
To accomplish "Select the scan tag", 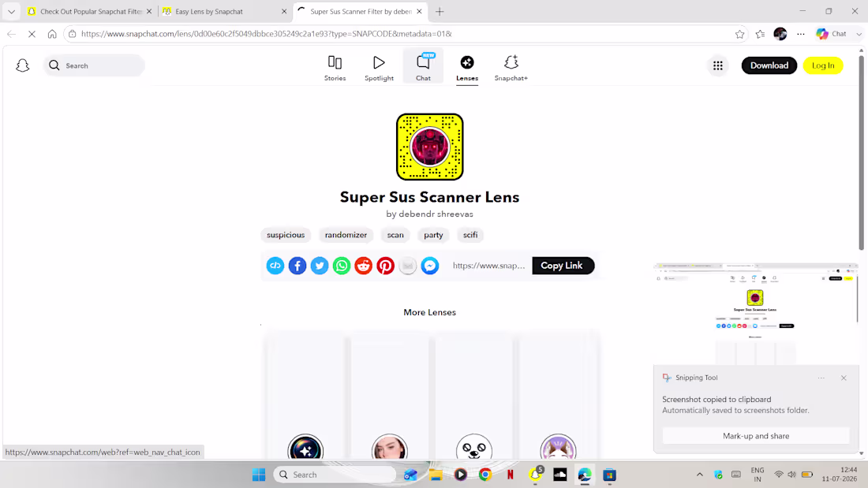I will point(395,235).
